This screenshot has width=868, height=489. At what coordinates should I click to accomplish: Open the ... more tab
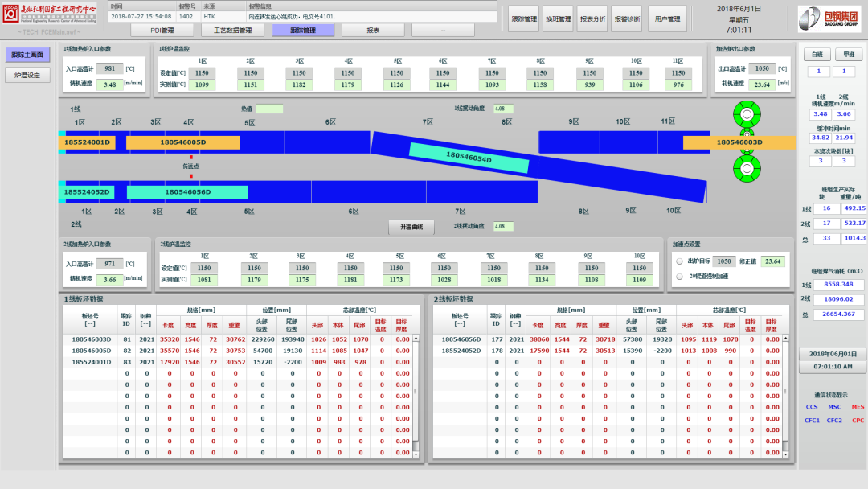[x=443, y=31]
